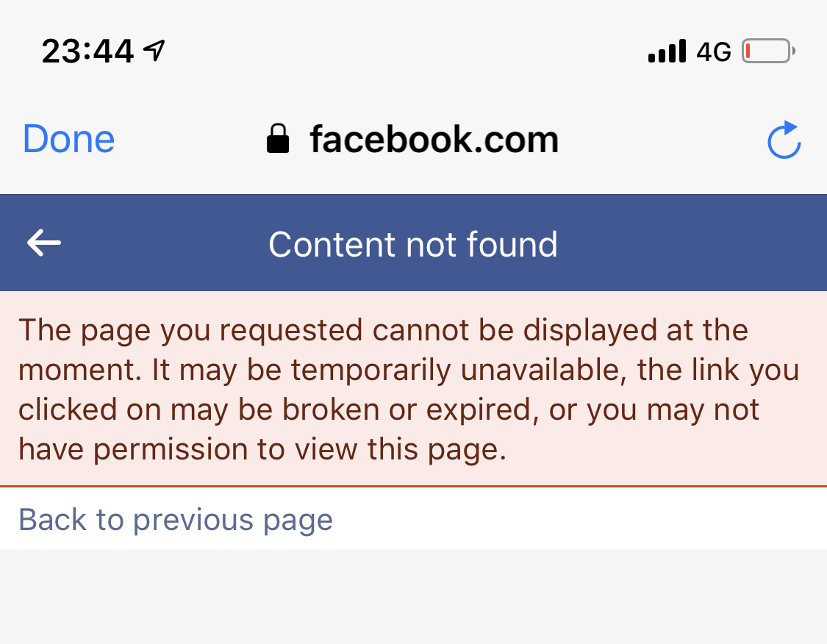Tap the cellular signal strength bars
This screenshot has height=644, width=827.
coord(667,51)
